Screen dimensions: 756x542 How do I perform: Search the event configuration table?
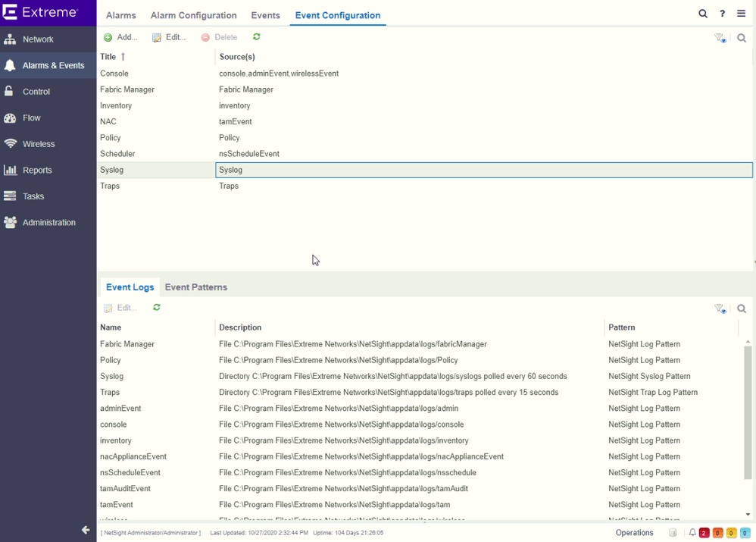[742, 38]
